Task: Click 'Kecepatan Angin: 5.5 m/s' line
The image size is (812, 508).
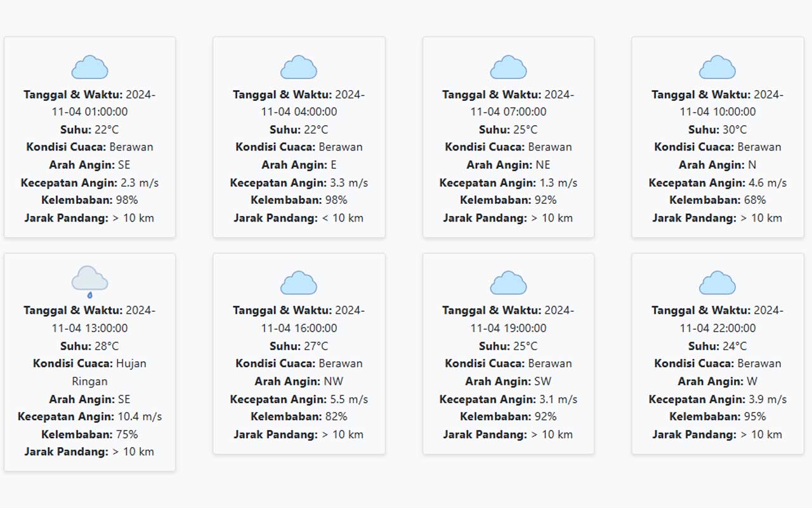Action: click(x=299, y=399)
